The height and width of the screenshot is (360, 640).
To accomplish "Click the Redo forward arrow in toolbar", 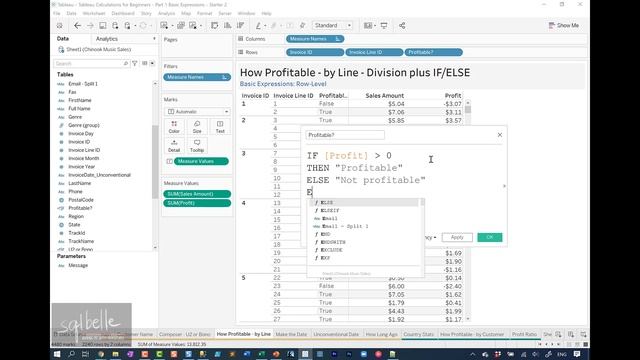I will tap(90, 26).
